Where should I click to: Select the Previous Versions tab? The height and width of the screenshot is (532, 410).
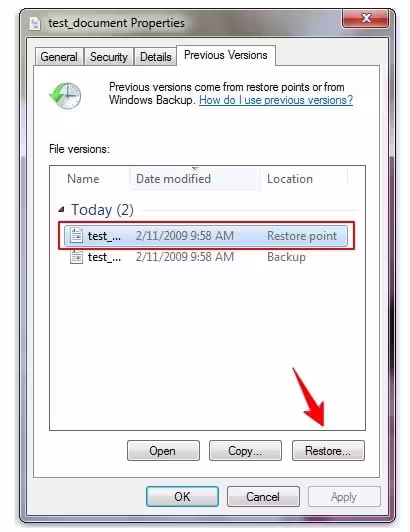coord(226,55)
